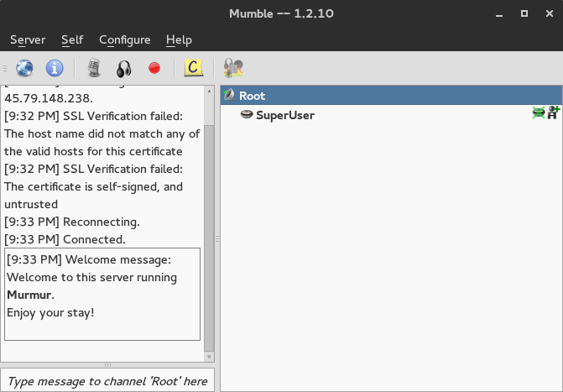Click the greyed-out channel filter toolbar icon
The width and height of the screenshot is (563, 392).
pyautogui.click(x=233, y=68)
